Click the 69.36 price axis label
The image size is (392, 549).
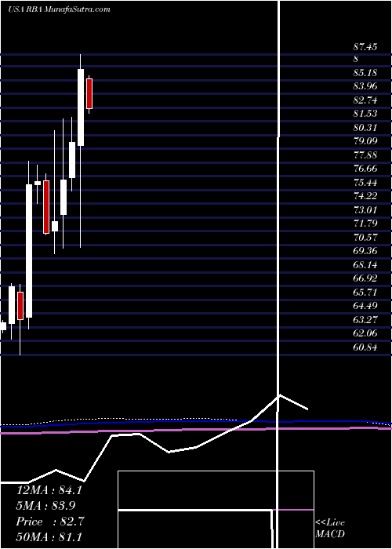click(x=365, y=251)
